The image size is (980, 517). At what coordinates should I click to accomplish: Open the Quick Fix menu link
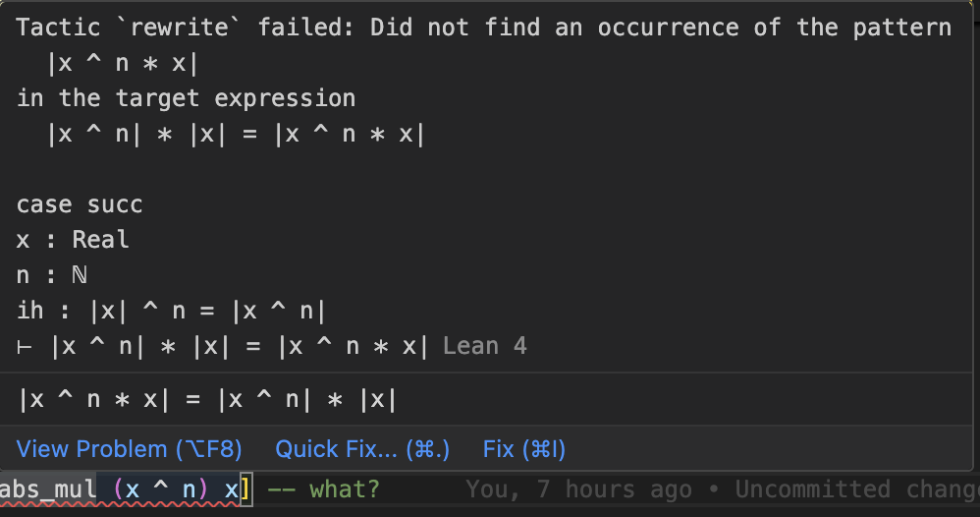click(x=362, y=449)
